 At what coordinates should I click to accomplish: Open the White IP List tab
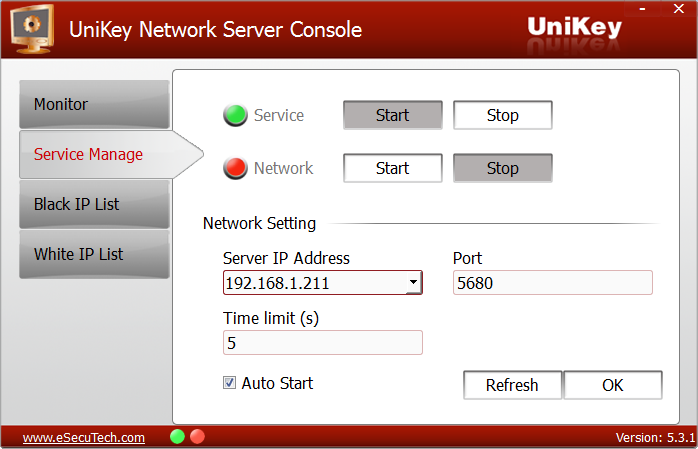pyautogui.click(x=94, y=254)
